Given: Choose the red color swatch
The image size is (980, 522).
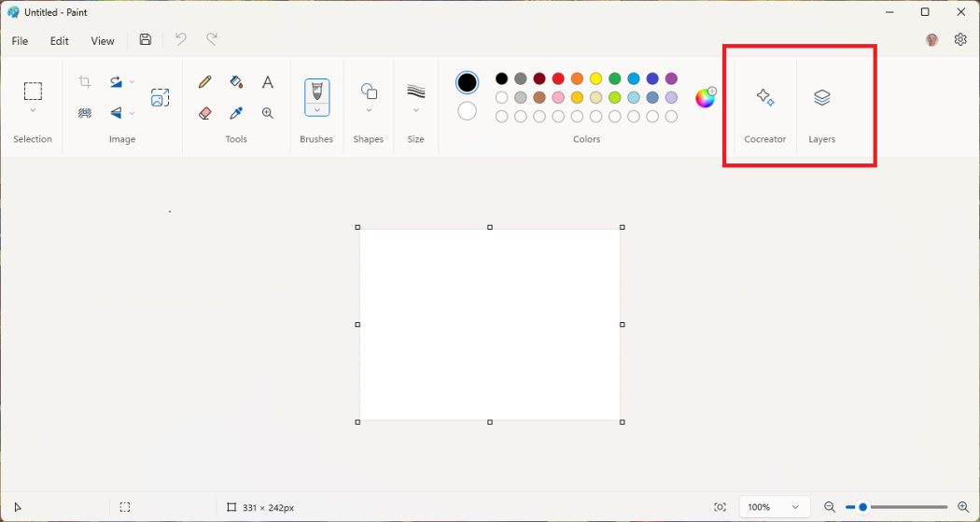Looking at the screenshot, I should click(558, 78).
